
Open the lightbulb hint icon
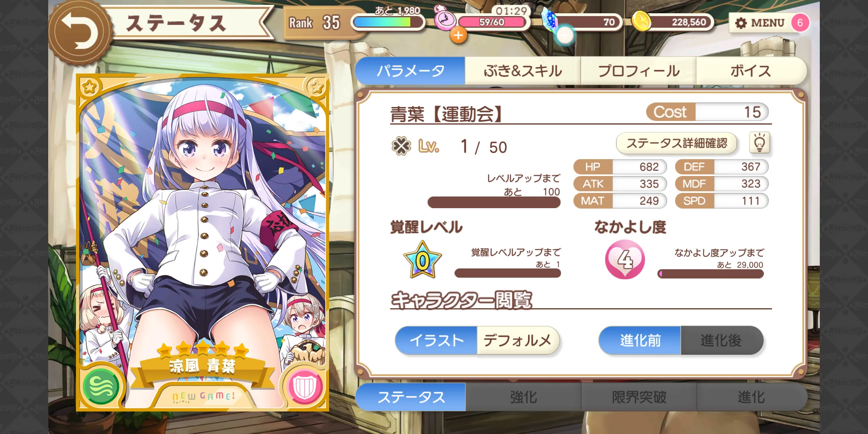tap(759, 143)
